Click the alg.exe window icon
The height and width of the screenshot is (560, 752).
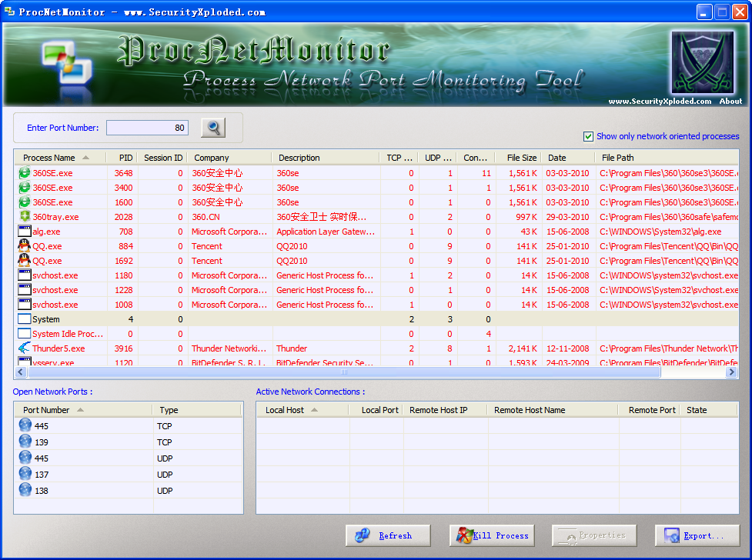[x=25, y=232]
